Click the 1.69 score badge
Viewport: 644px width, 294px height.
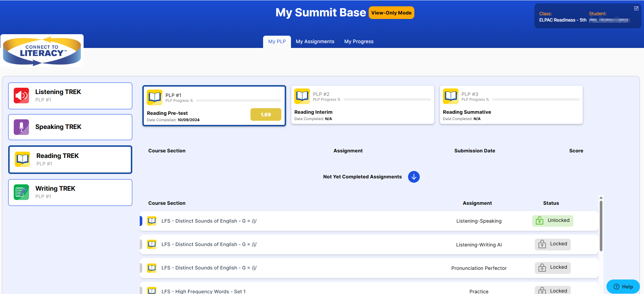266,114
